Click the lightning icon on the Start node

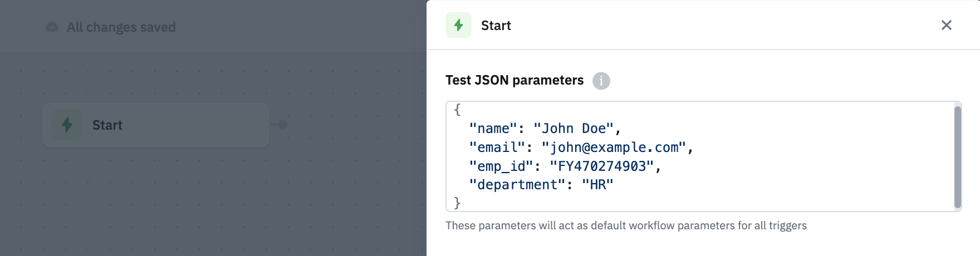point(67,125)
